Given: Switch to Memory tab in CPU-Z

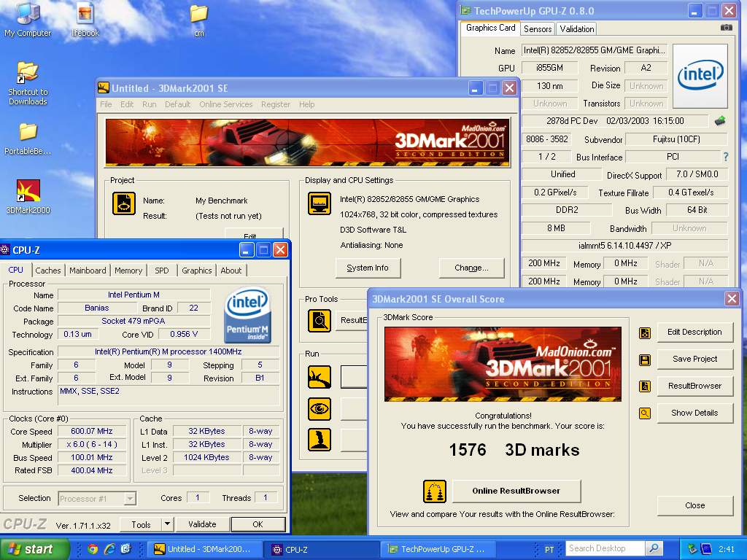Looking at the screenshot, I should coord(128,271).
